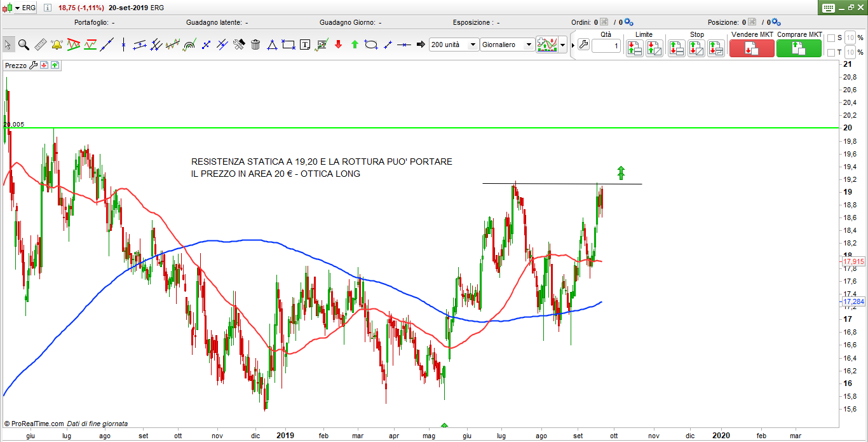Toggle the arrow cursor selection mode
This screenshot has width=868, height=442.
(8, 45)
